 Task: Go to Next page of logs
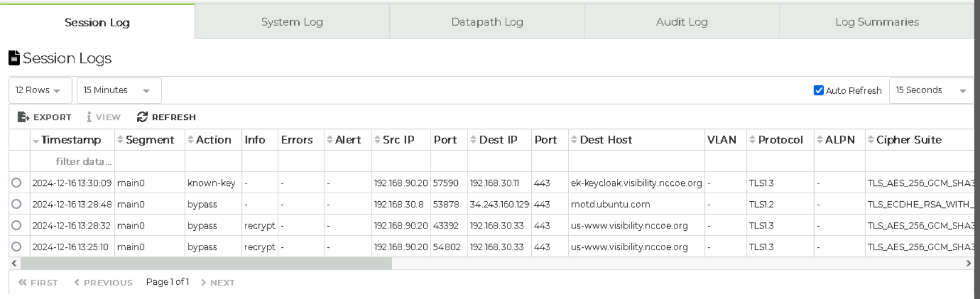point(218,283)
